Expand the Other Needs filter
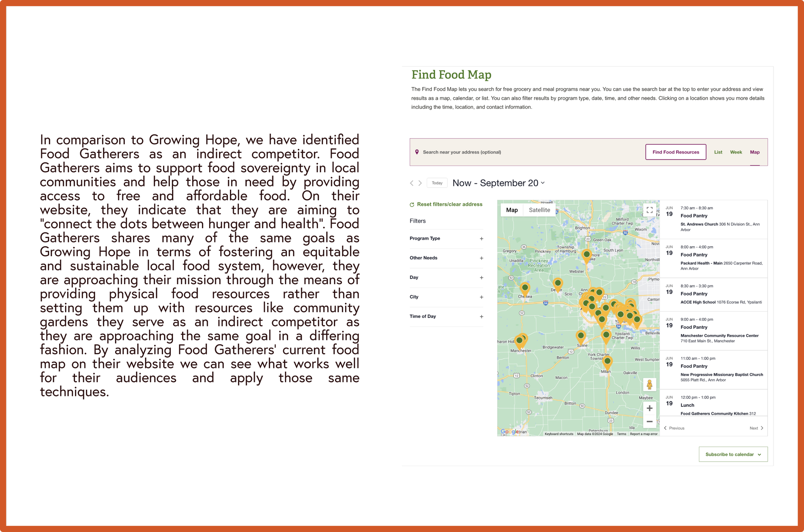Image resolution: width=804 pixels, height=532 pixels. [x=446, y=258]
